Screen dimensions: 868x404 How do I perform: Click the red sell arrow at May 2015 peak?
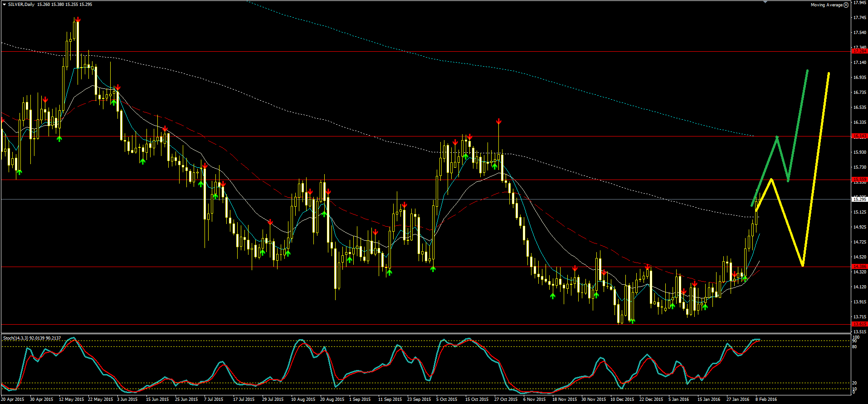point(78,19)
